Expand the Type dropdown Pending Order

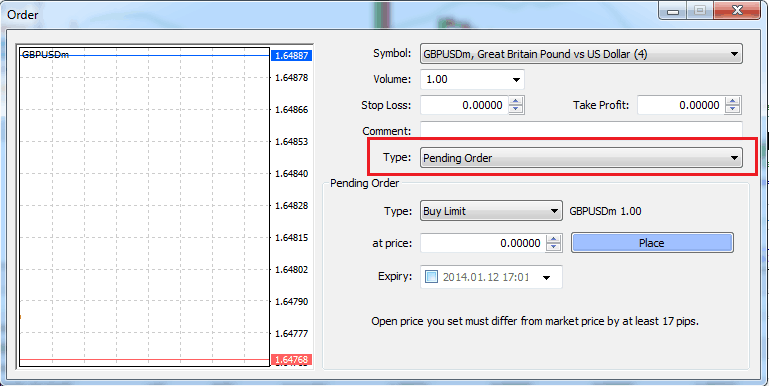581,158
